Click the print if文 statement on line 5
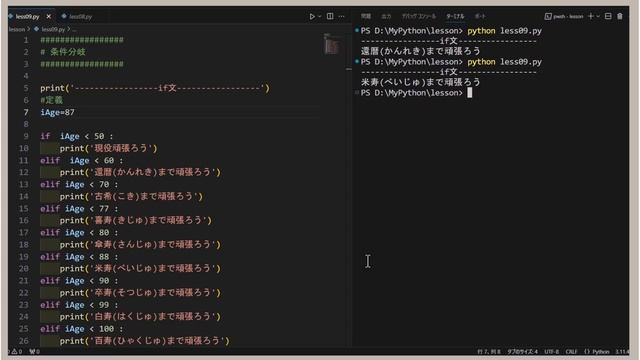This screenshot has height=360, width=640. click(155, 88)
